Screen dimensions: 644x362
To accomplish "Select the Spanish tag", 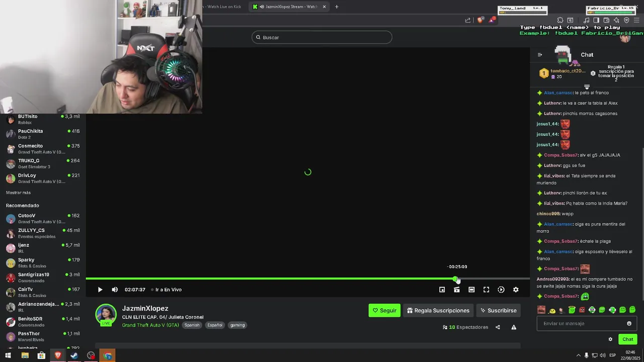I will click(x=192, y=325).
